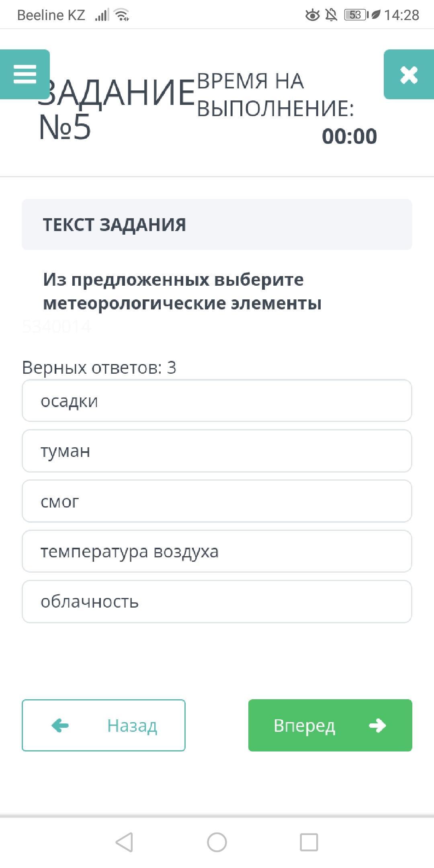Tap the 'ТЕКСТ ЗАДАНИЯ' header bar
434x868 pixels.
click(x=217, y=224)
